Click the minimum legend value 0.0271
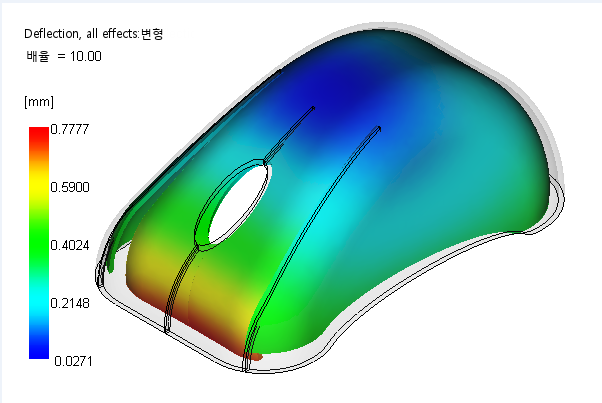The width and height of the screenshot is (602, 403). (x=73, y=361)
